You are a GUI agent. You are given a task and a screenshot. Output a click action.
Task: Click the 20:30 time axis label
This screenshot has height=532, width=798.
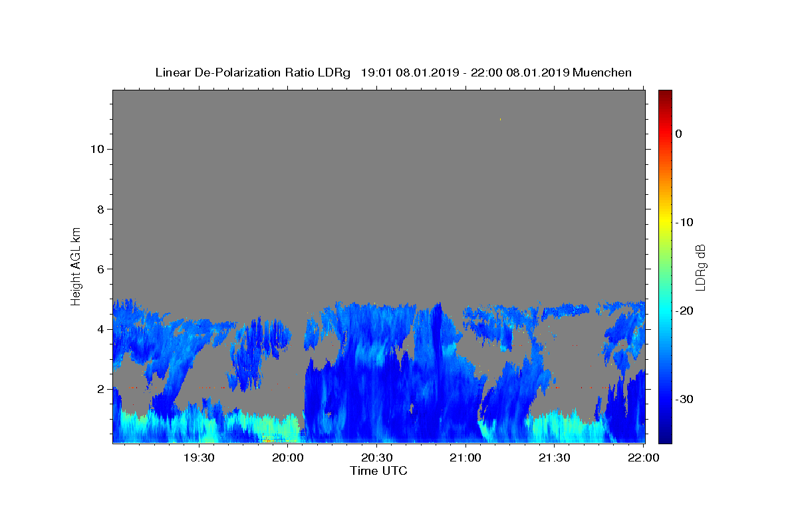coord(376,458)
